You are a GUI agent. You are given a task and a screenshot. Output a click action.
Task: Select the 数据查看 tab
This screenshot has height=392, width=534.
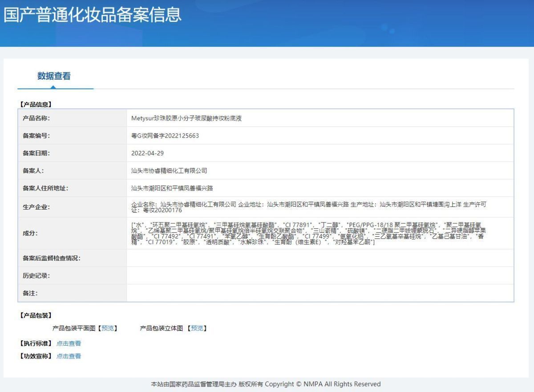tap(54, 76)
